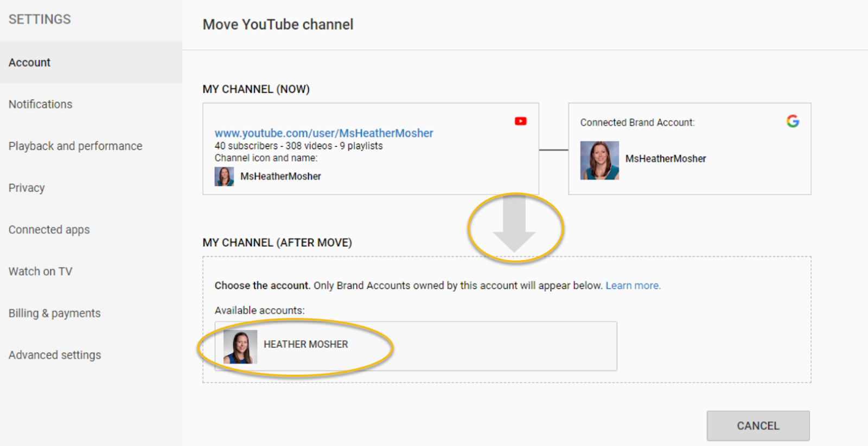Click the small MsHeatherMosher channel icon
The width and height of the screenshot is (868, 446).
coord(224,177)
